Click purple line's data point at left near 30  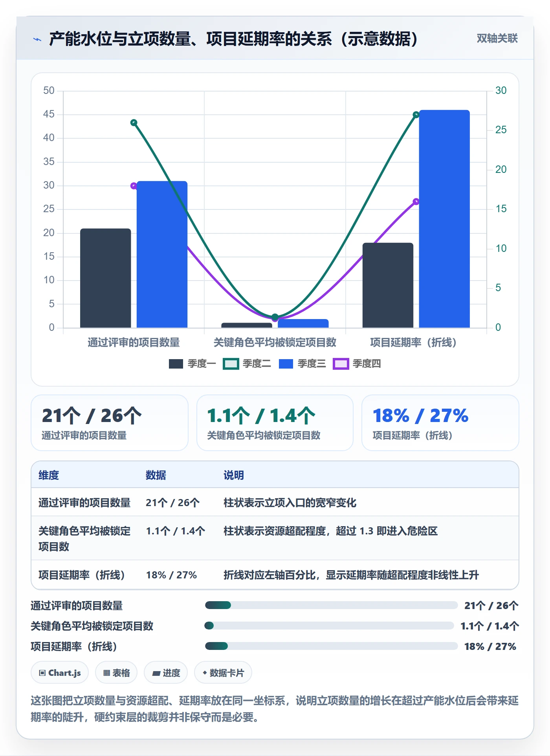coord(134,186)
